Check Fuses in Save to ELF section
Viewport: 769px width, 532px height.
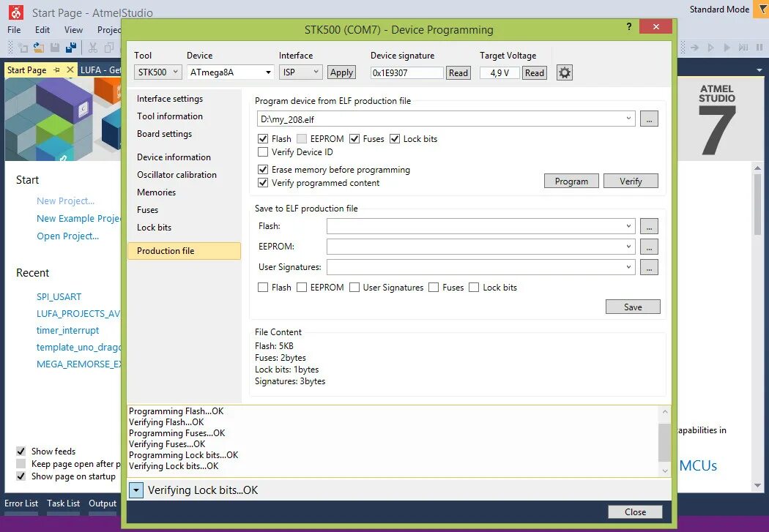434,288
